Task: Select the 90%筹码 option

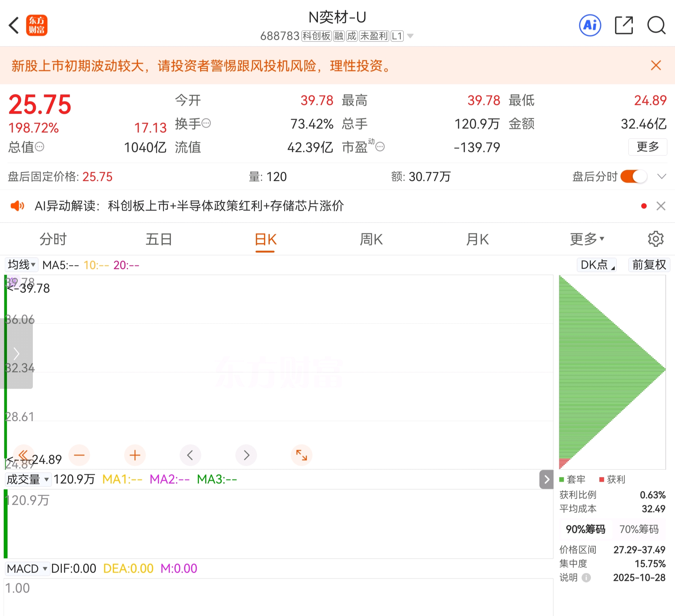Action: 585,529
